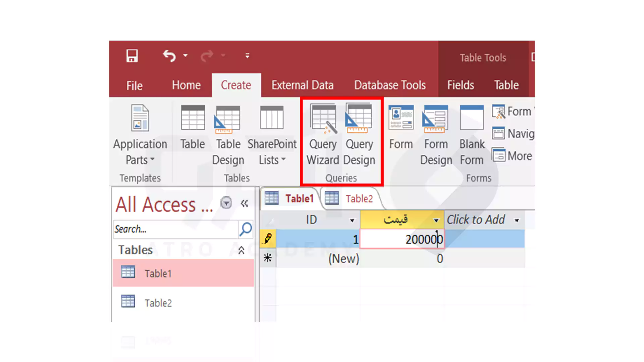Image resolution: width=644 pixels, height=362 pixels.
Task: Open the Database Tools tab
Action: (x=390, y=85)
